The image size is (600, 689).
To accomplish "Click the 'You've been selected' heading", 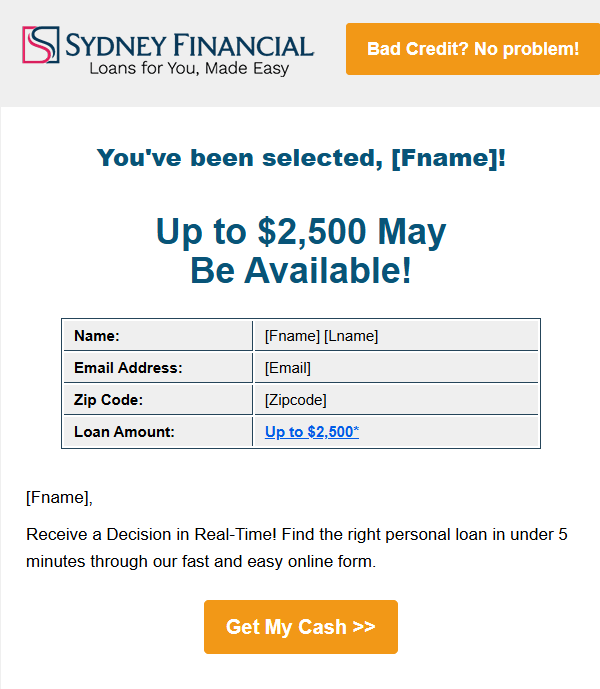I will click(x=301, y=158).
